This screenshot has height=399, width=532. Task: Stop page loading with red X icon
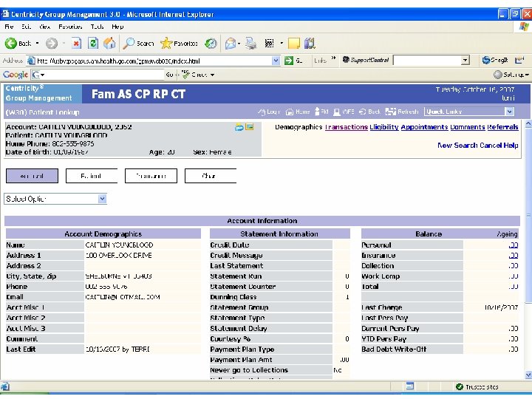click(x=76, y=44)
